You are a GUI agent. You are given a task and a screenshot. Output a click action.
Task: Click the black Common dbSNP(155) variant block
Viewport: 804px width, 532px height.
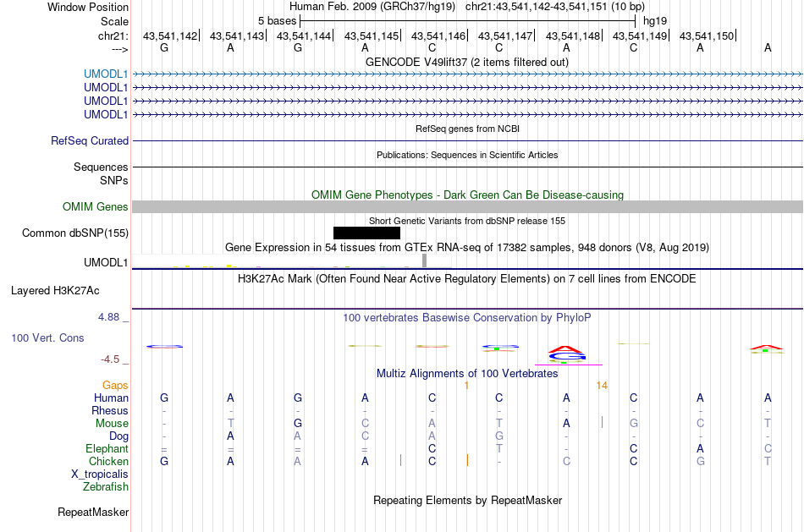point(366,233)
